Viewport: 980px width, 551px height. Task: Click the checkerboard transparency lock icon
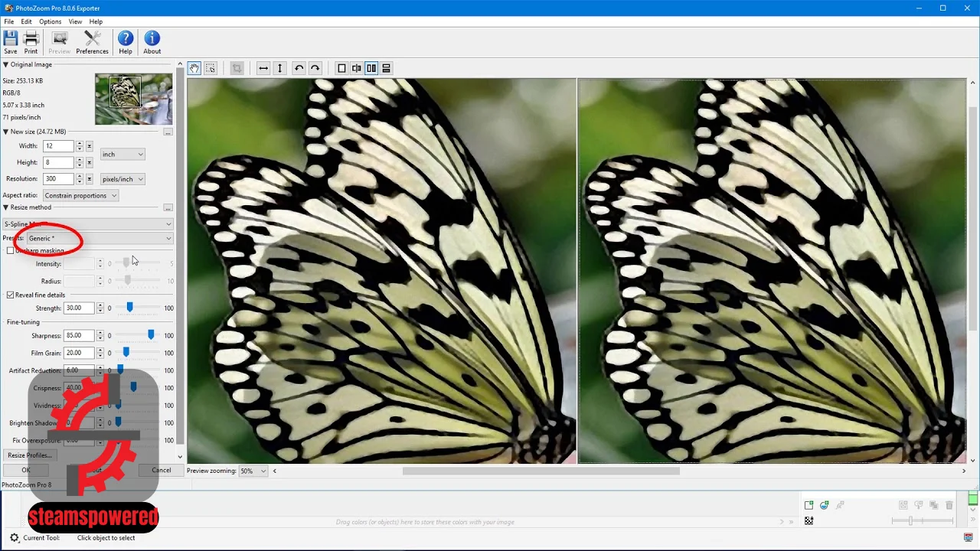coord(808,520)
